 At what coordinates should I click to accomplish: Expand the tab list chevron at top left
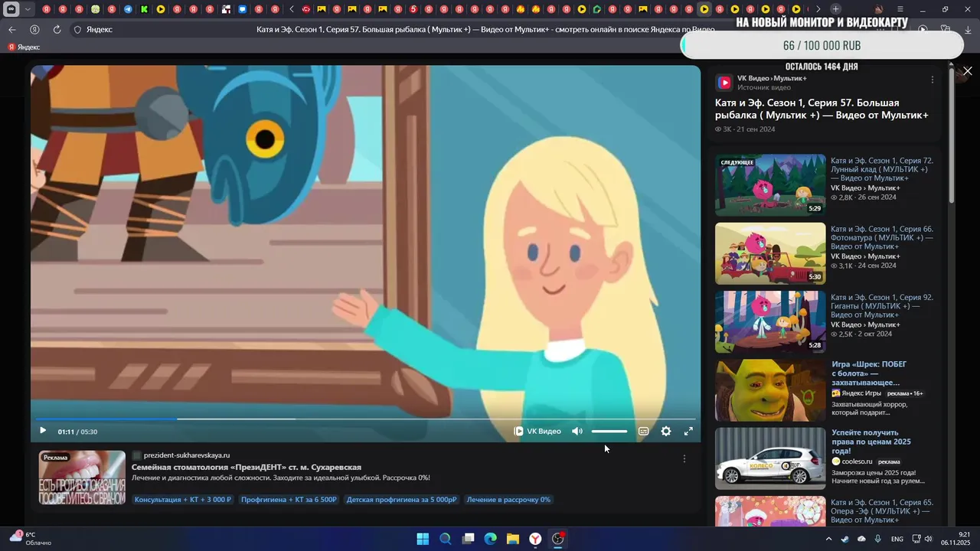pyautogui.click(x=28, y=9)
